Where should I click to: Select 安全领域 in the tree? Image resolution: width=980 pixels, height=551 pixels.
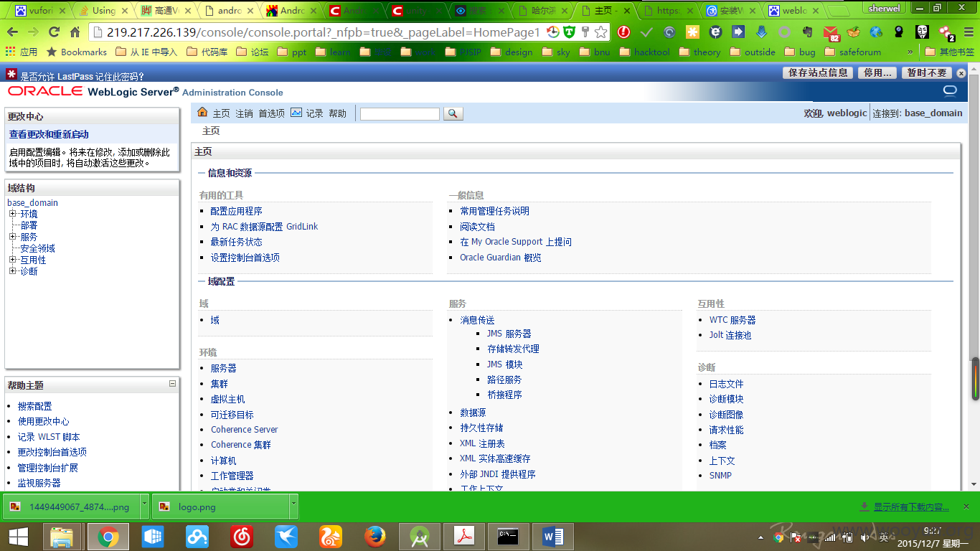tap(37, 248)
